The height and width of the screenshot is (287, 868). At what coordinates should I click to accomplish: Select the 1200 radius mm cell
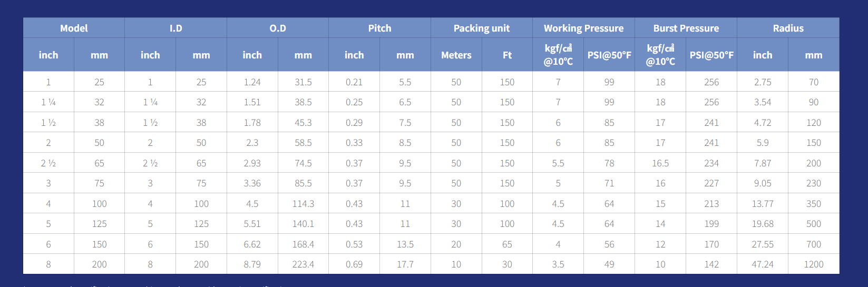pos(814,264)
